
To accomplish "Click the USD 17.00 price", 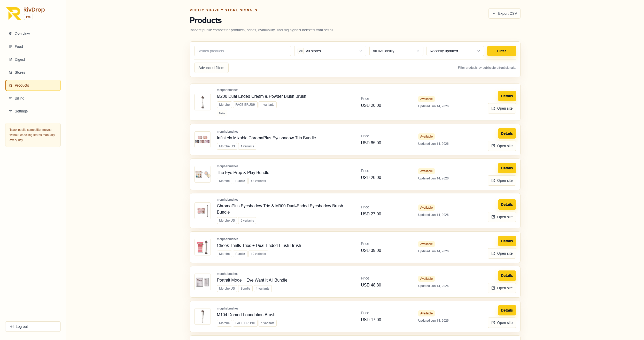I will pyautogui.click(x=371, y=320).
